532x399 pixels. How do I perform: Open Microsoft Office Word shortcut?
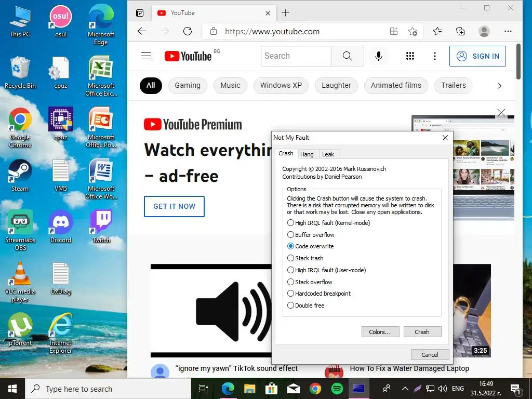(101, 179)
